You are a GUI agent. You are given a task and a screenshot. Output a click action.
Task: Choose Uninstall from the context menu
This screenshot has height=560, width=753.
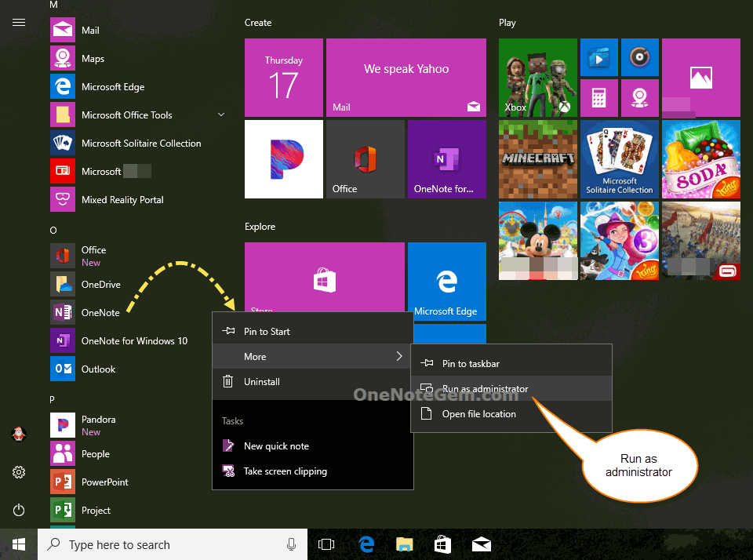tap(313, 381)
